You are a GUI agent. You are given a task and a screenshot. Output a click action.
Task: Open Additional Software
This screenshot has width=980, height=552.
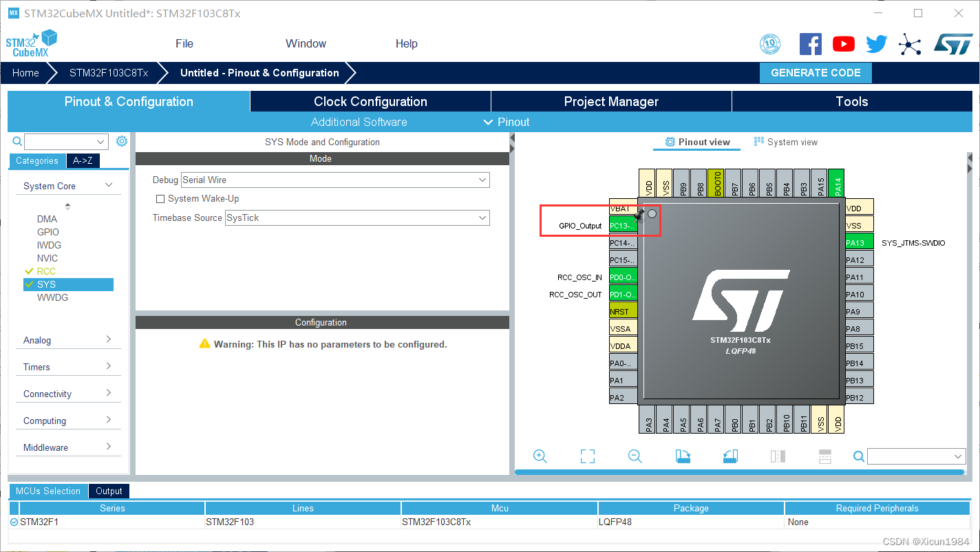[359, 122]
